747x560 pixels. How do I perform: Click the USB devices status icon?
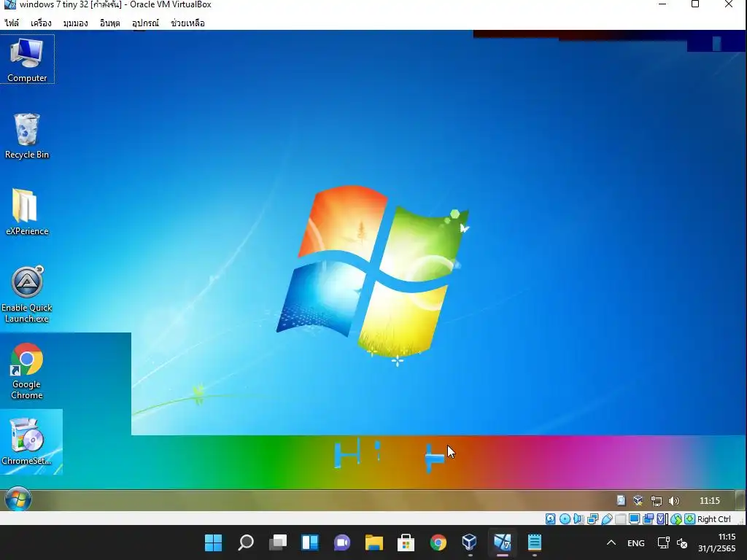coord(606,519)
